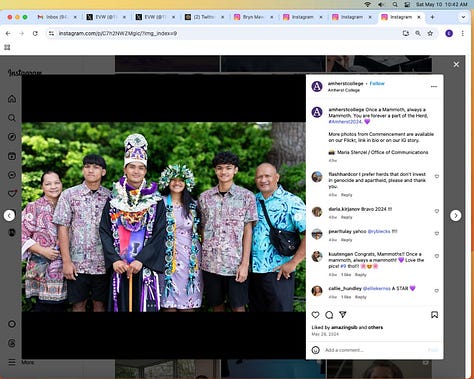Open the apps grid in bookmarks bar

click(x=7, y=47)
